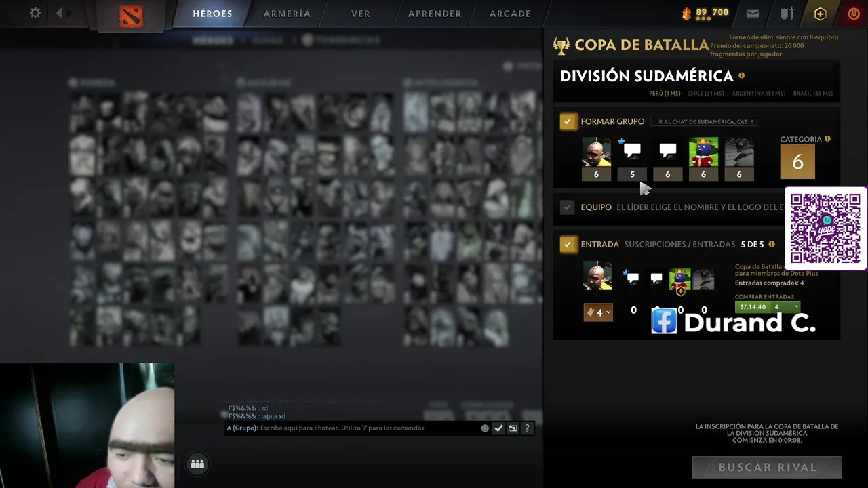
Task: Click the Copa de Batalla trophy icon
Action: pyautogui.click(x=561, y=45)
